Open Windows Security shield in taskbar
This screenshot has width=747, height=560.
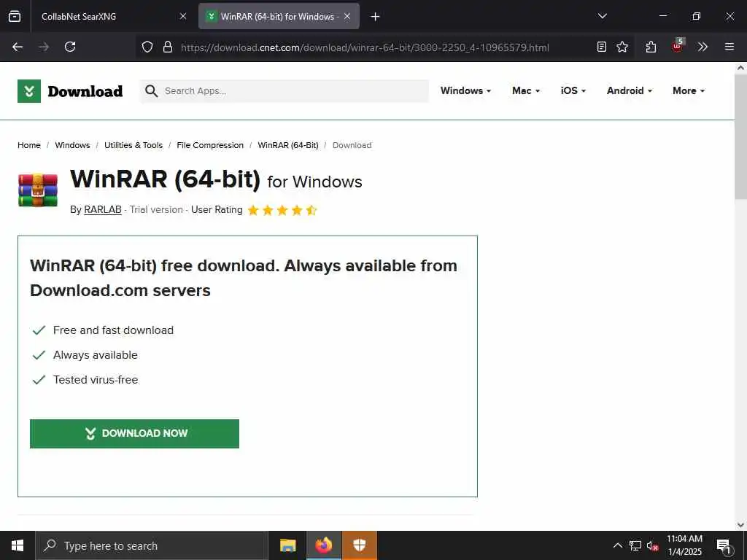(359, 545)
